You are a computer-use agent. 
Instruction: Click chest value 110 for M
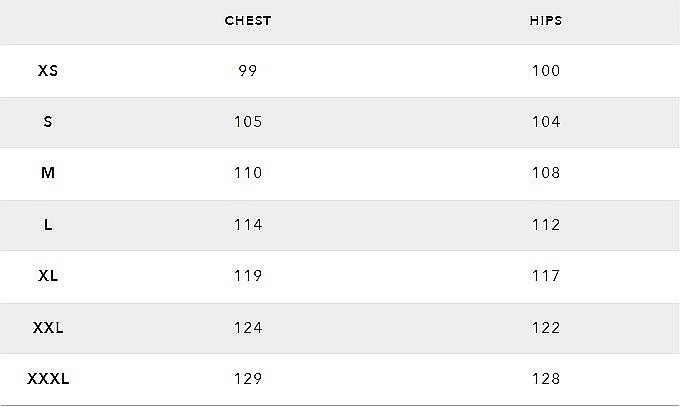point(248,173)
